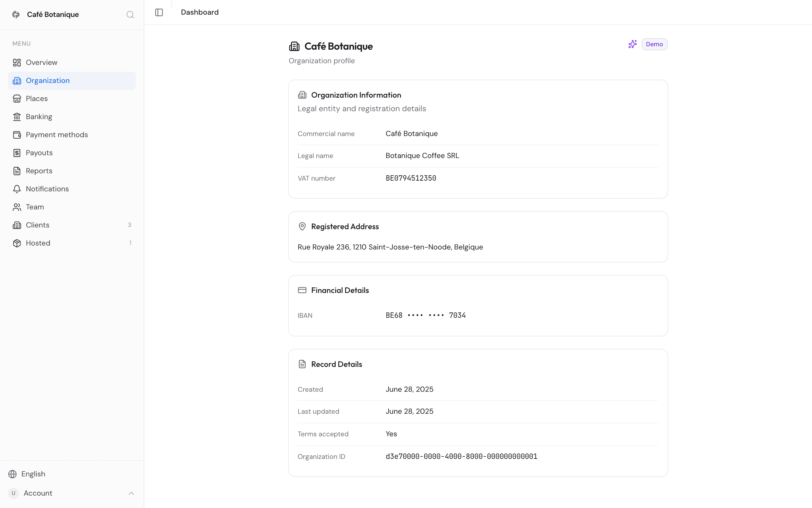Click the Team users icon
Image resolution: width=812 pixels, height=508 pixels.
point(17,207)
